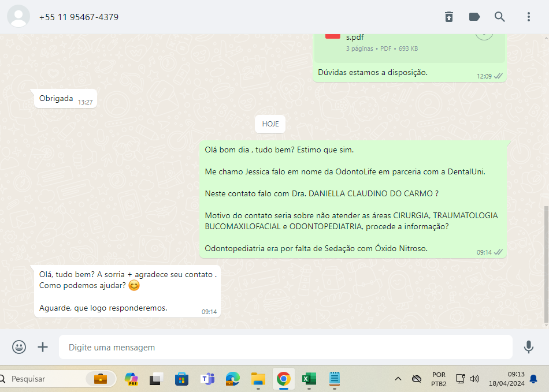Click the trash restore icon in chat header

click(449, 17)
